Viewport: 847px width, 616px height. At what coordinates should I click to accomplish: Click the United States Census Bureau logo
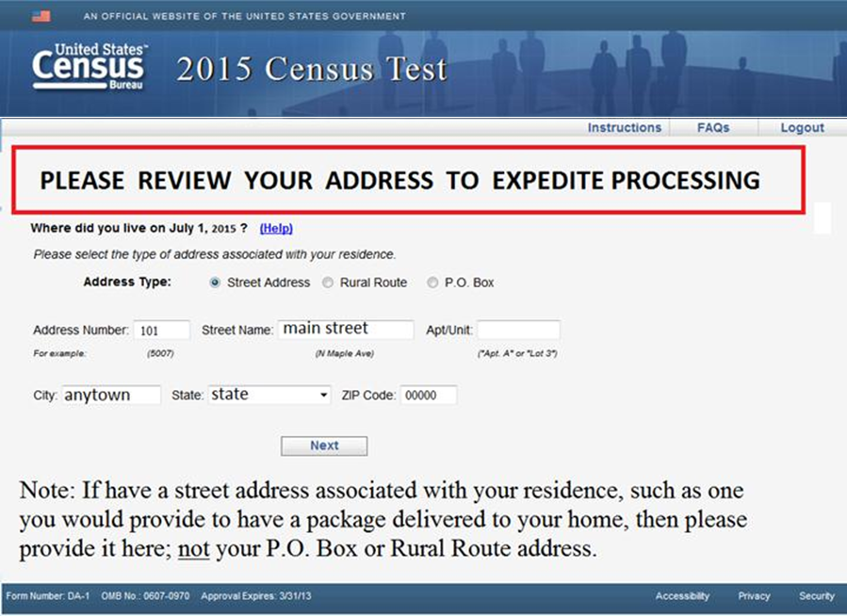90,67
